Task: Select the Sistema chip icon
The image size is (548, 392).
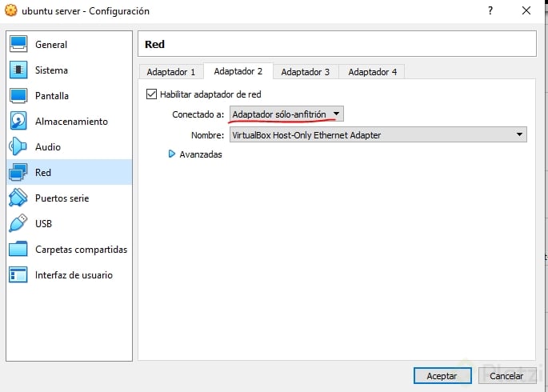Action: click(18, 70)
